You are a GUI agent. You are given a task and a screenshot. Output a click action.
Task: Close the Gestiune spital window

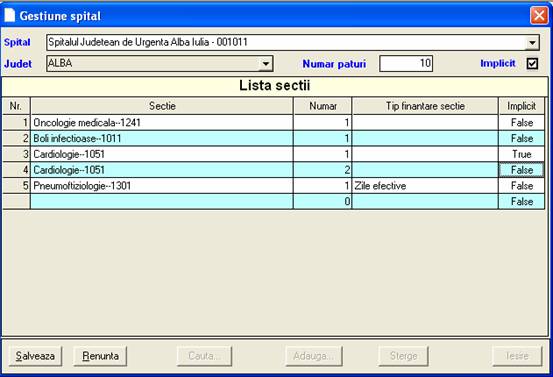(x=539, y=16)
